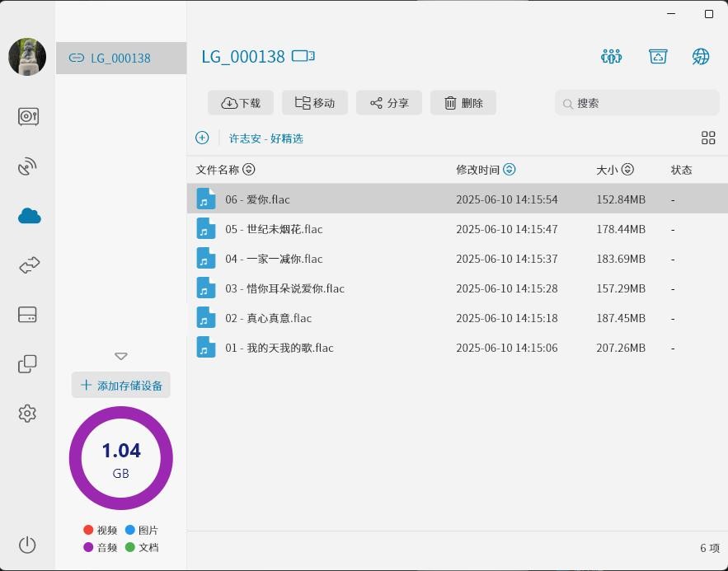The height and width of the screenshot is (571, 728).
Task: Click the 添加存储设备 button
Action: coord(121,386)
